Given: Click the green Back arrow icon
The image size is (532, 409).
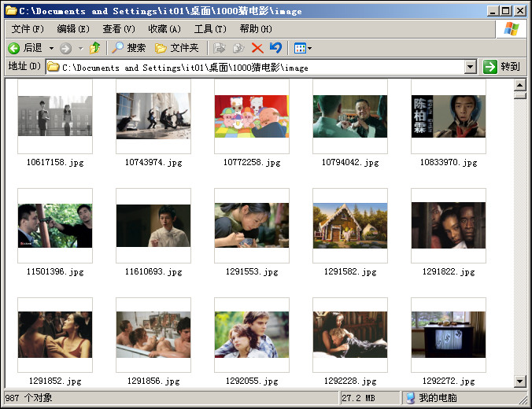Looking at the screenshot, I should (x=14, y=48).
